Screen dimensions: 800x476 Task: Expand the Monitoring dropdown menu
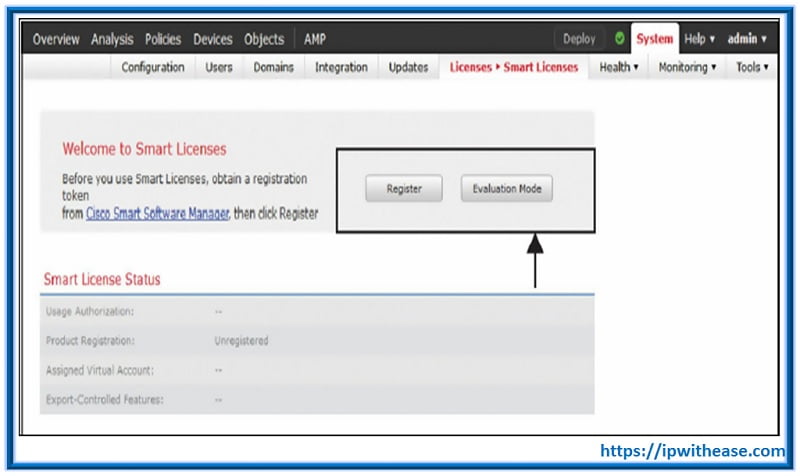(x=688, y=67)
